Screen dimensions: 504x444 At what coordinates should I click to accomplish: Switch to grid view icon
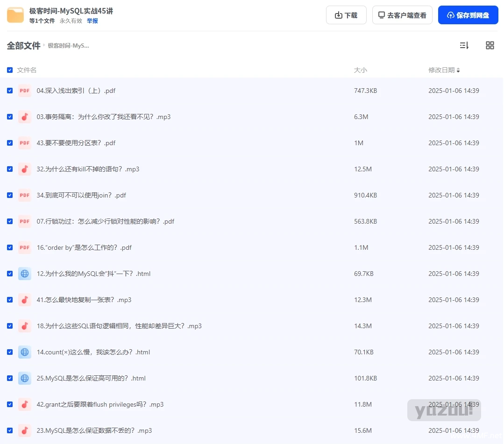coord(490,45)
